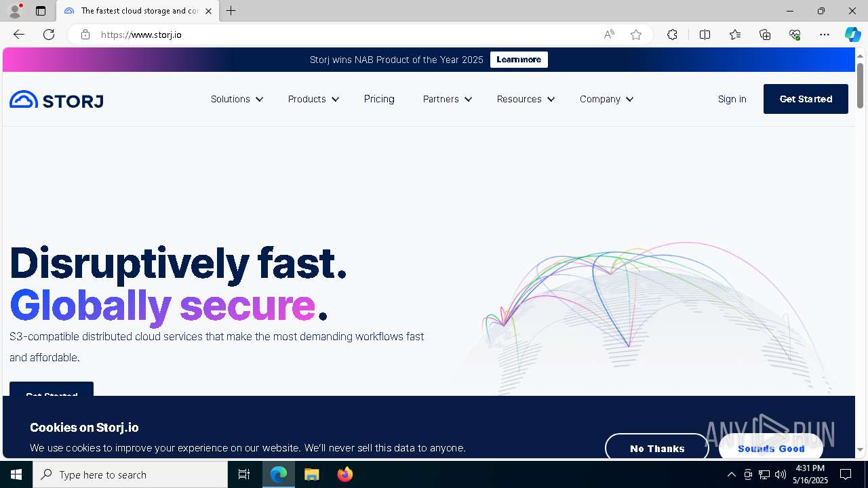
Task: Close the Storj browser tab
Action: point(209,11)
